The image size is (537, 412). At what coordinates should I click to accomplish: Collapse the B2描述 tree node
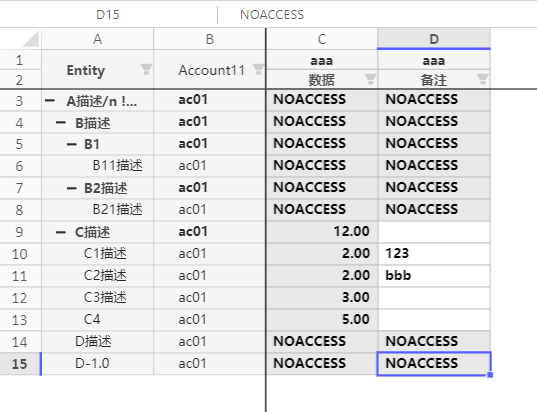(x=72, y=188)
